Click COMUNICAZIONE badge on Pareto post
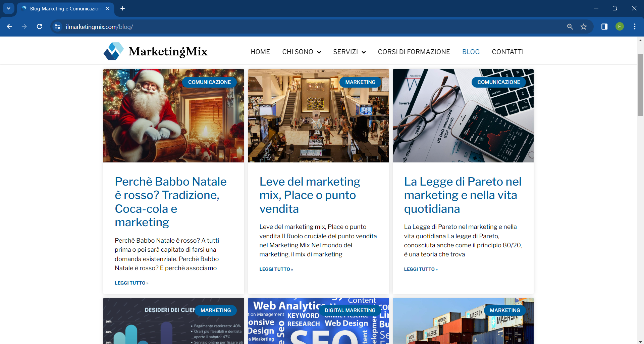 tap(499, 82)
